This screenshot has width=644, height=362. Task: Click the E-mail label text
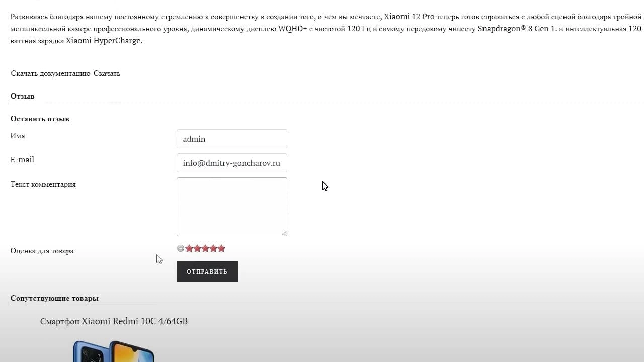[x=22, y=159]
